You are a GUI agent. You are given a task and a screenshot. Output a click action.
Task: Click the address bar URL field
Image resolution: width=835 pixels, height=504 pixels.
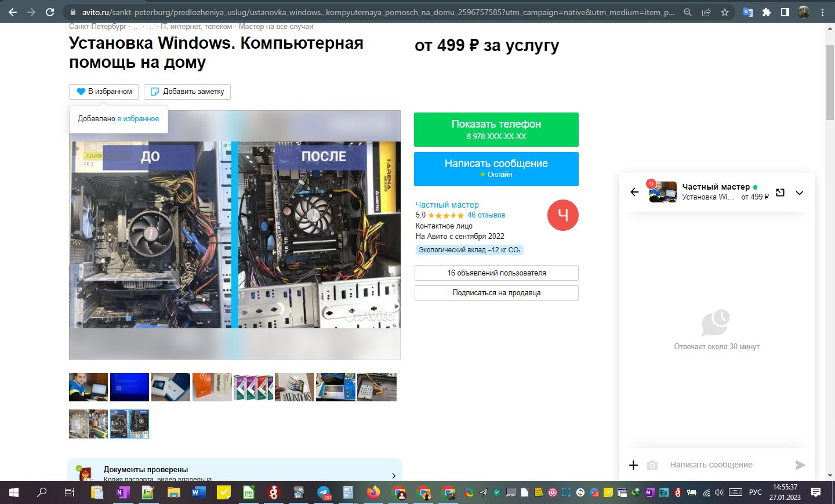pyautogui.click(x=378, y=12)
